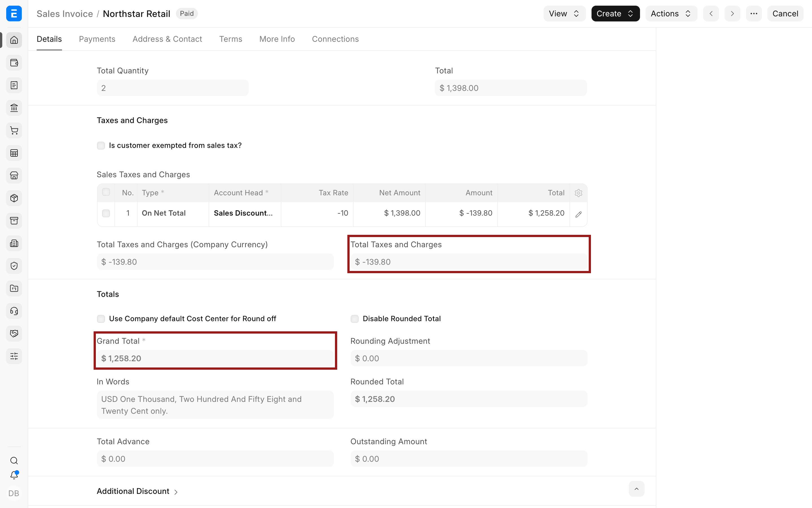Select all rows in Sales Taxes table
This screenshot has width=812, height=508.
pyautogui.click(x=106, y=192)
